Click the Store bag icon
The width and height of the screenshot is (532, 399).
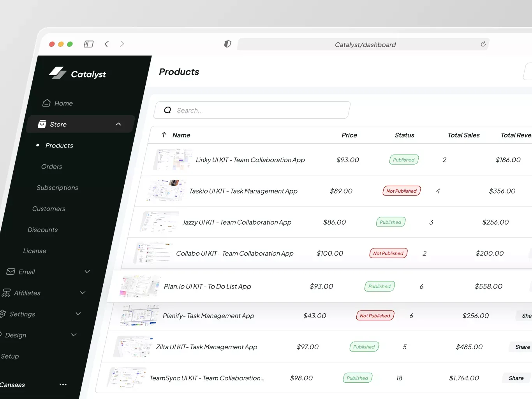click(x=42, y=124)
